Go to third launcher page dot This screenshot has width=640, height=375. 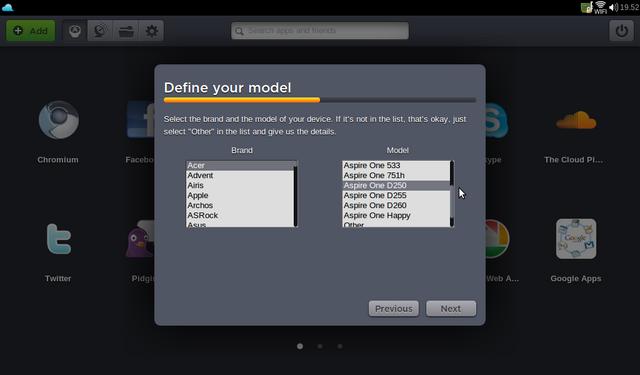[x=340, y=346]
